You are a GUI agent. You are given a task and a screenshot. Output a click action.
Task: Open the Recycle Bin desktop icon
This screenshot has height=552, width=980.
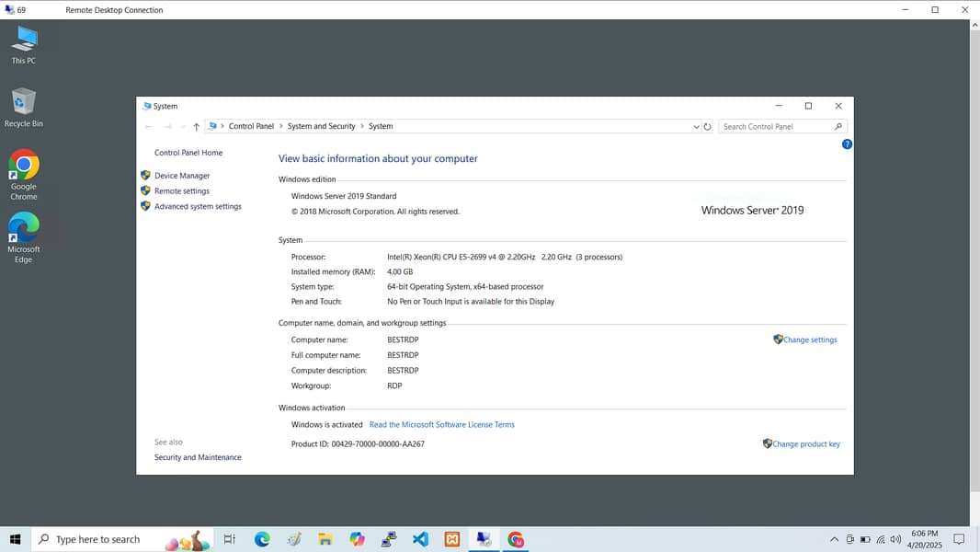pos(24,108)
